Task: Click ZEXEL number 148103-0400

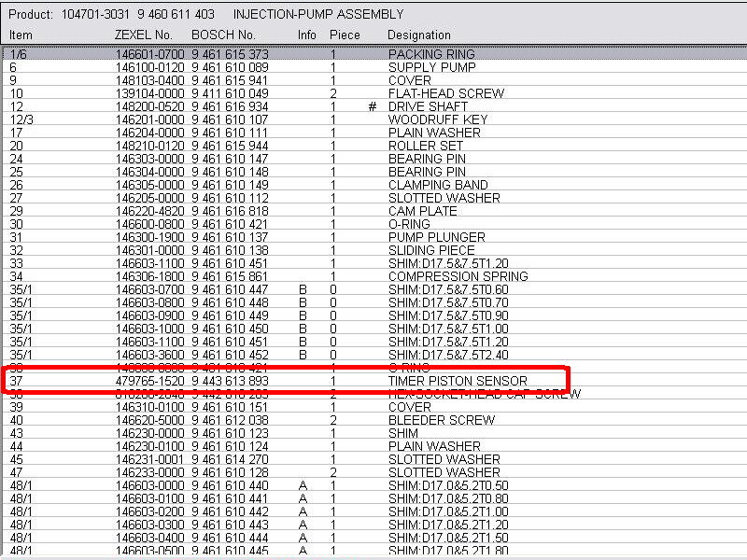Action: (149, 80)
